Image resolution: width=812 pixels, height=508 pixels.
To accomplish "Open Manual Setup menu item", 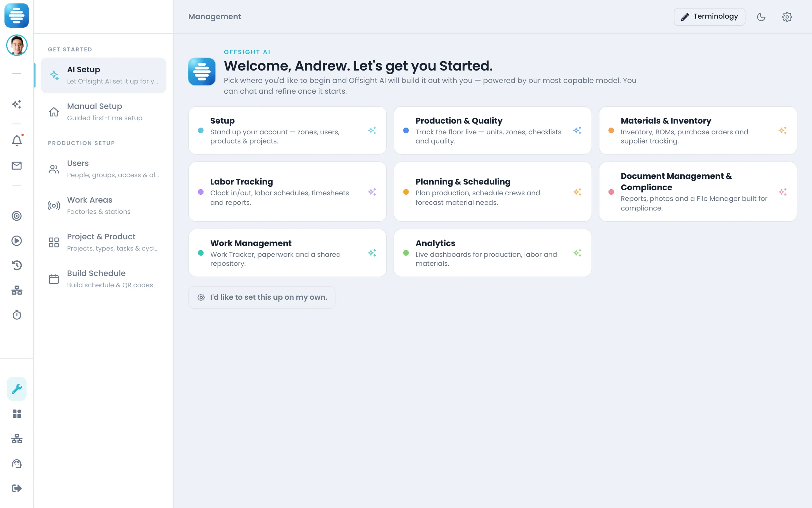I will (x=103, y=112).
